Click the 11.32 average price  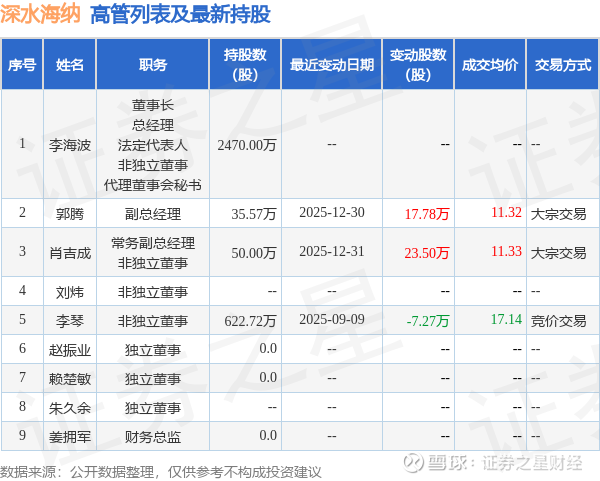tap(506, 212)
